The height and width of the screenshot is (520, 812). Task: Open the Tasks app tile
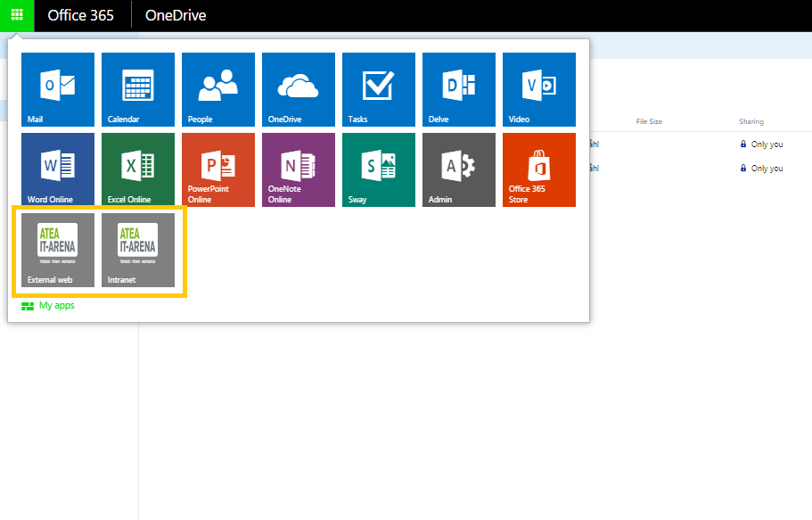[379, 89]
